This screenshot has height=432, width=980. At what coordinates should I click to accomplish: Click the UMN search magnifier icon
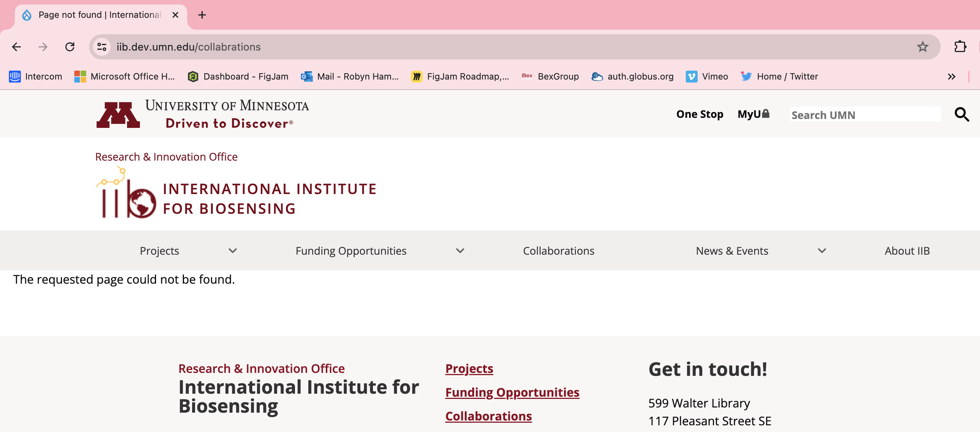(x=961, y=114)
